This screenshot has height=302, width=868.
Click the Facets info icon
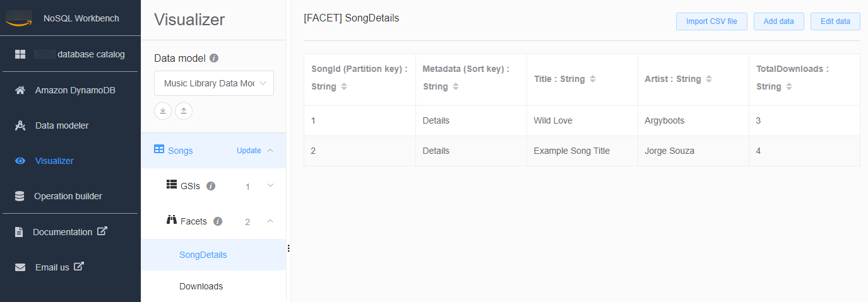pyautogui.click(x=218, y=221)
